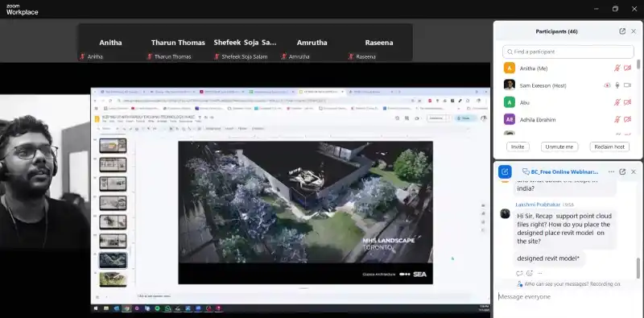The image size is (644, 318).
Task: Open the new chat compose icon
Action: click(505, 171)
